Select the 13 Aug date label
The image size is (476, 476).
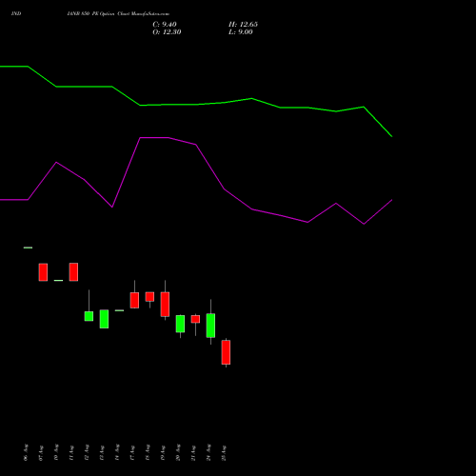[102, 452]
